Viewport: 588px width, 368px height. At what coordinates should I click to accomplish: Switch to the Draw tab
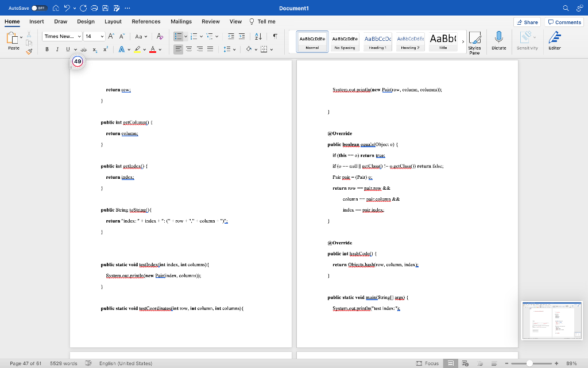pyautogui.click(x=60, y=21)
